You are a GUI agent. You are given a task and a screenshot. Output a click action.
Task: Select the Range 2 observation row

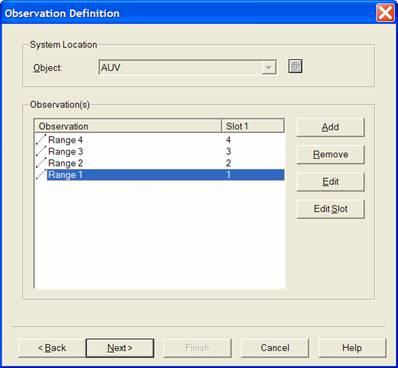pyautogui.click(x=160, y=163)
